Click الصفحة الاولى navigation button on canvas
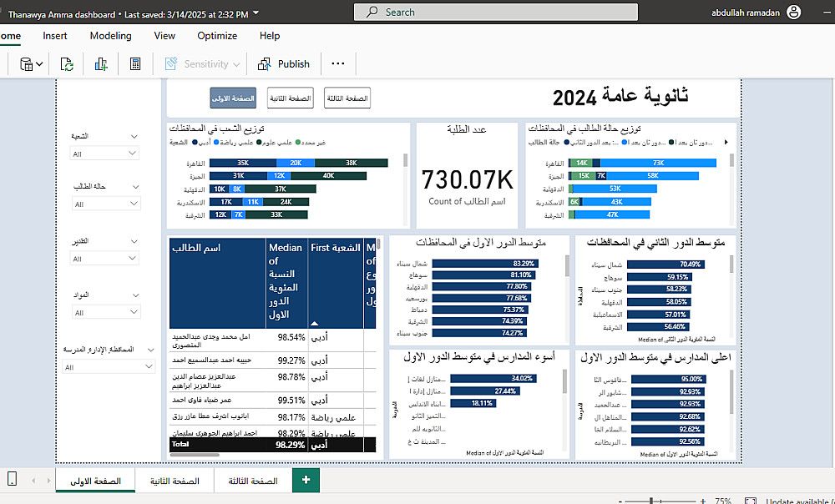 [233, 98]
